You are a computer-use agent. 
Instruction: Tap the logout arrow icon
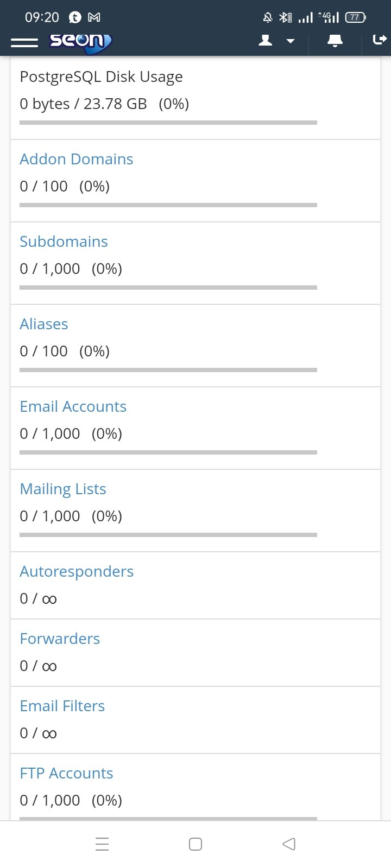(380, 40)
